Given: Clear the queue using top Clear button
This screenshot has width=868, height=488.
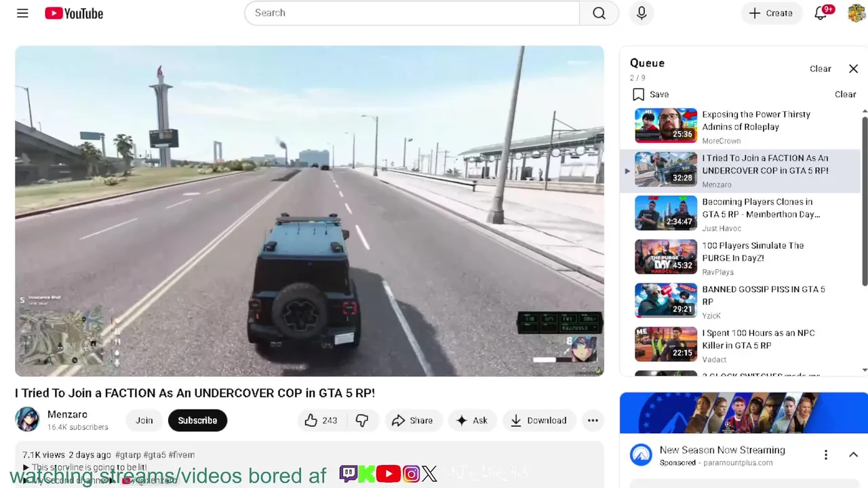Looking at the screenshot, I should point(820,68).
